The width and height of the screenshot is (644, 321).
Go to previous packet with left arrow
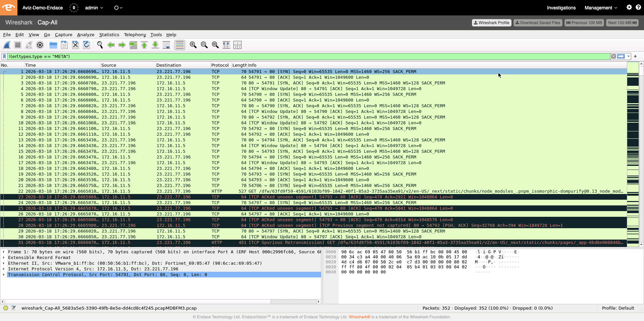111,45
